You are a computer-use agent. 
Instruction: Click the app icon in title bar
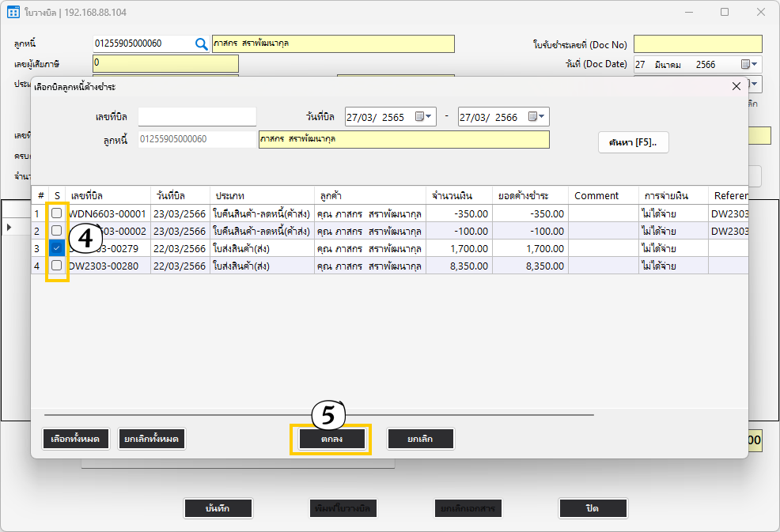13,13
